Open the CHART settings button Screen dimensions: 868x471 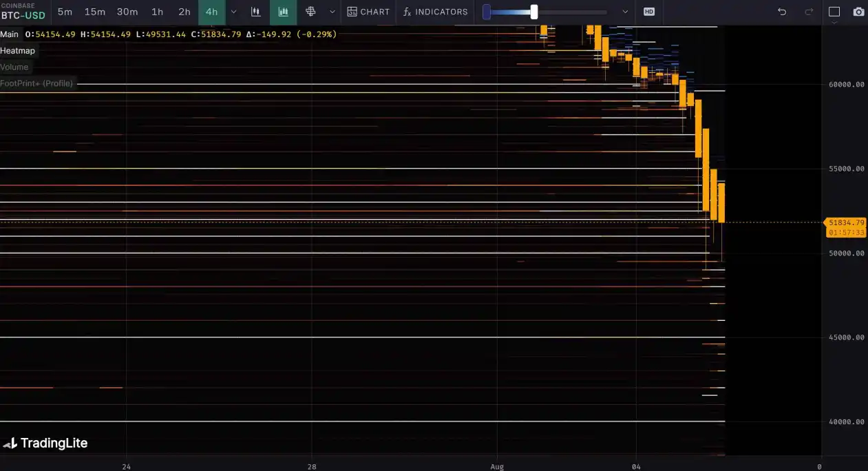click(x=368, y=12)
